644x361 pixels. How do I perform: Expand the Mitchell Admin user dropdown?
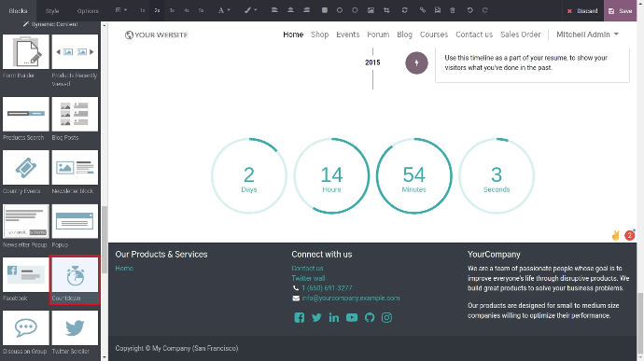pos(587,35)
